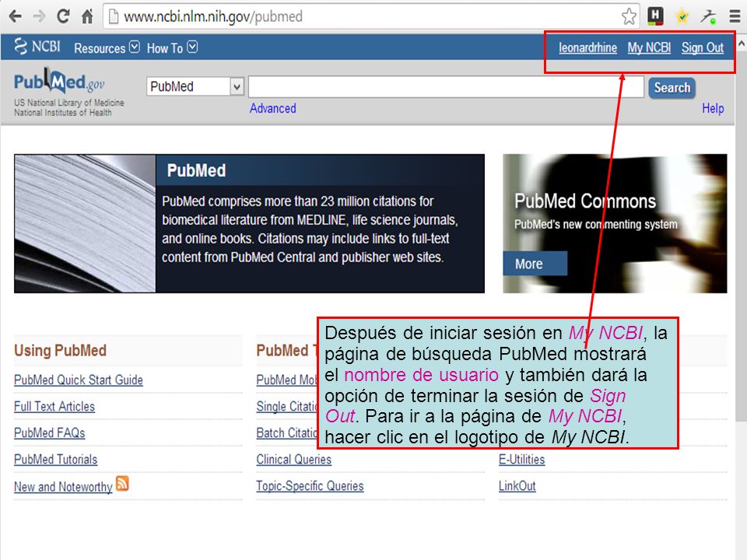Viewport: 747px width, 560px height.
Task: Click the NCBI logo
Action: pyautogui.click(x=37, y=47)
